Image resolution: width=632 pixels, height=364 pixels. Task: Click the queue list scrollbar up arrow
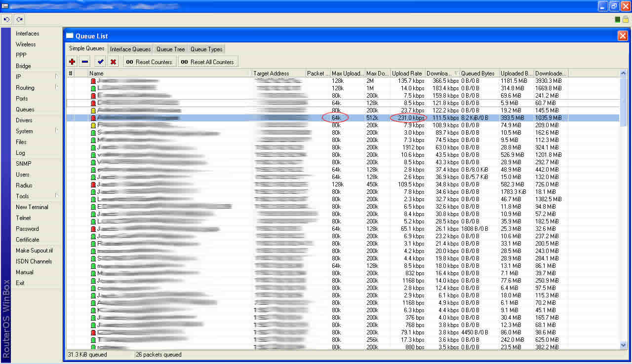pos(623,73)
